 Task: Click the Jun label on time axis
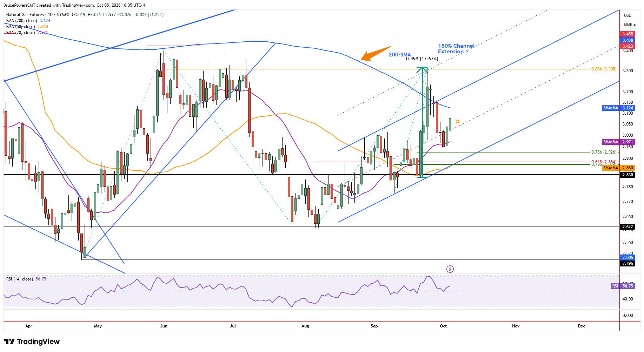coord(164,326)
